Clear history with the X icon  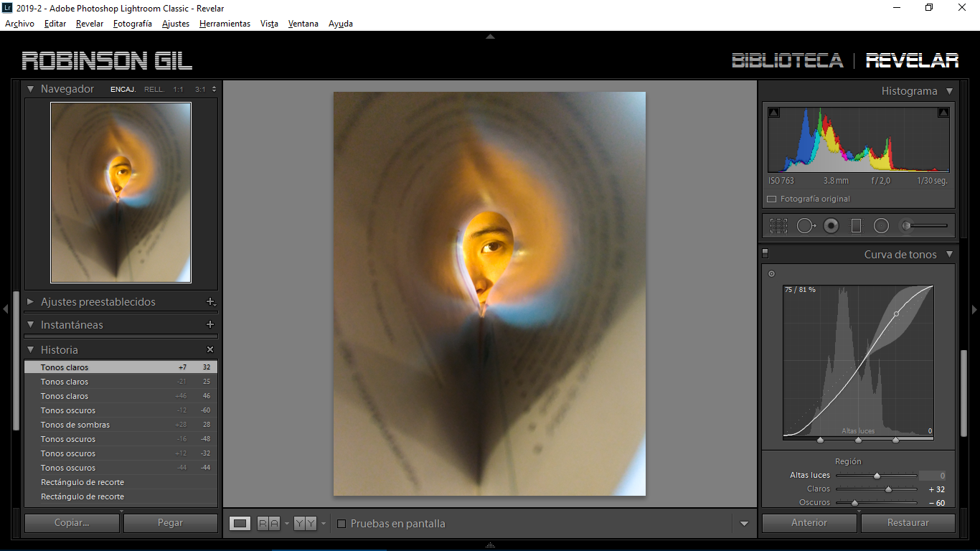(x=210, y=349)
